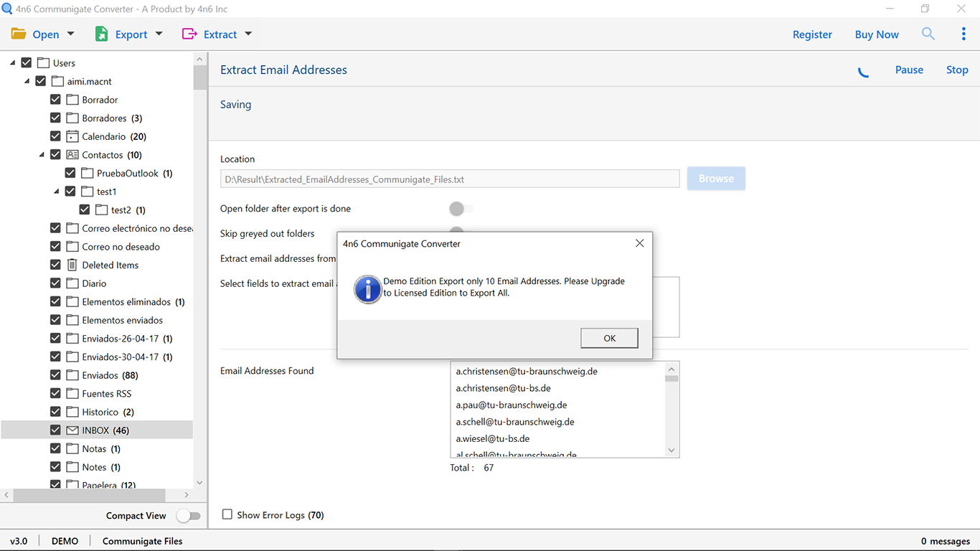Click the folder tree vertical scrollbar thumb
The width and height of the screenshot is (980, 551).
pyautogui.click(x=199, y=77)
